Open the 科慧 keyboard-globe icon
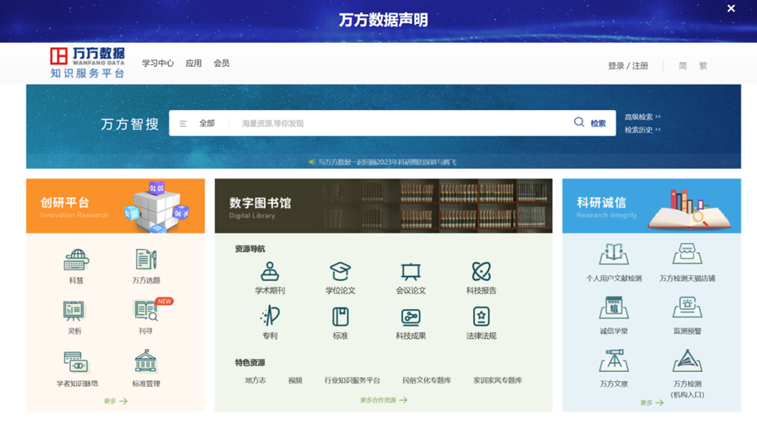The height and width of the screenshot is (429, 757). (x=76, y=260)
